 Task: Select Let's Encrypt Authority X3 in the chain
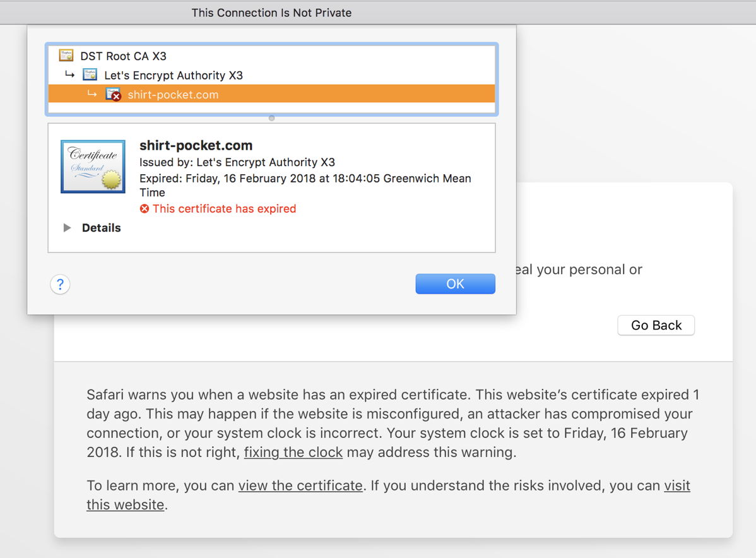[173, 76]
